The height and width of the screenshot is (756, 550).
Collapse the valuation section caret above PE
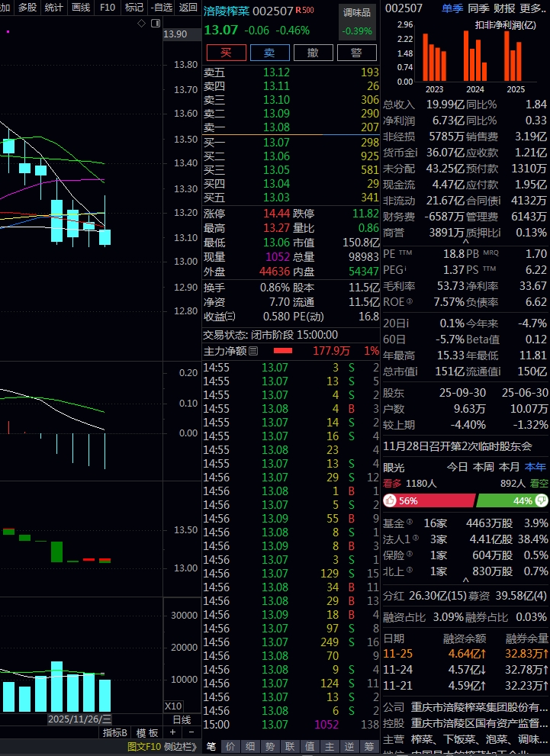click(465, 240)
